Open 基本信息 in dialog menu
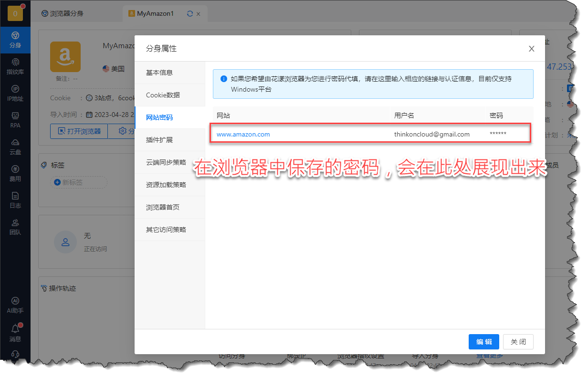The width and height of the screenshot is (588, 379). [170, 73]
